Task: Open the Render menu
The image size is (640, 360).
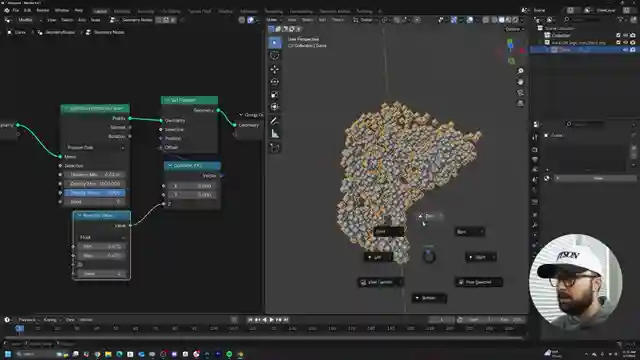Action: (43, 10)
